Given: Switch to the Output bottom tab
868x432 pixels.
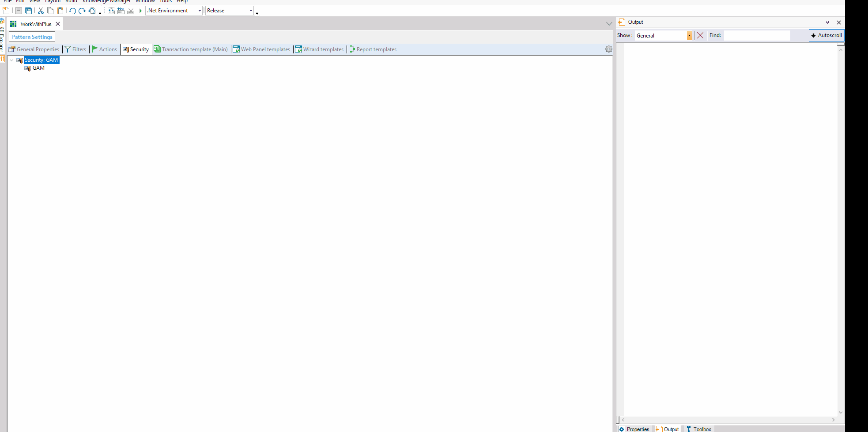Looking at the screenshot, I should (668, 429).
